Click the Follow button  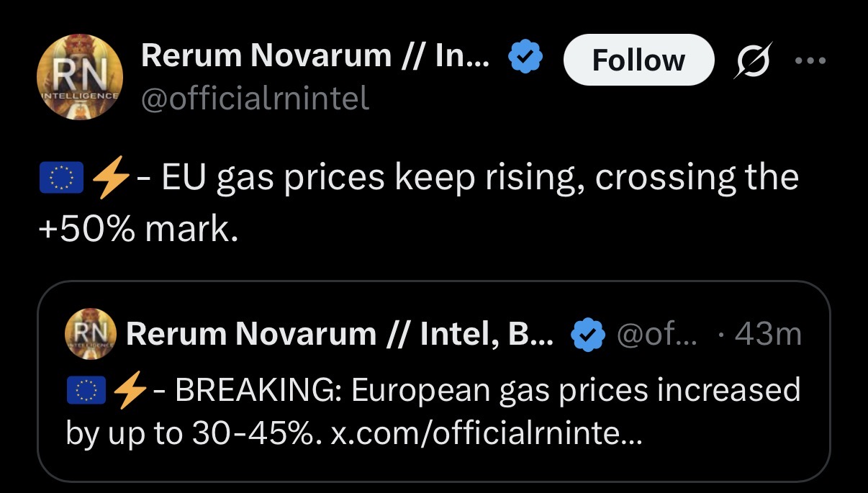(x=638, y=60)
